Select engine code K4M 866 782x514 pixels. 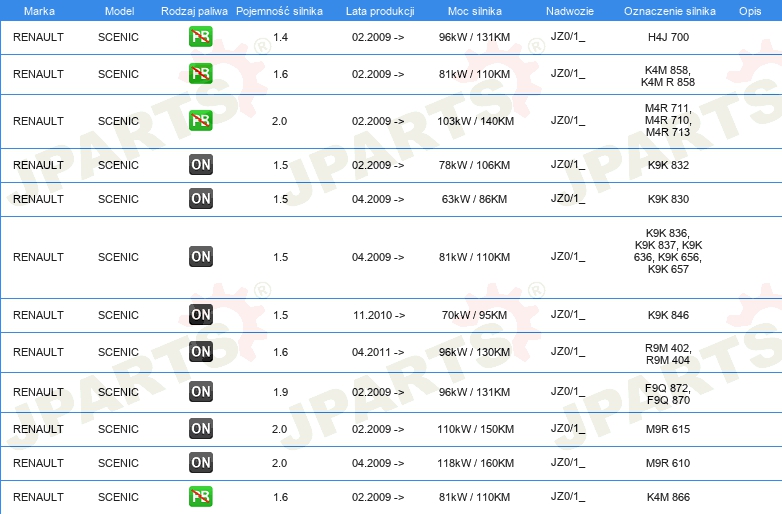coord(668,497)
